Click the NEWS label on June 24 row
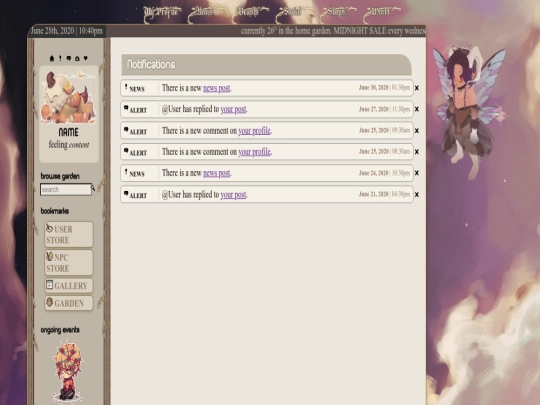The height and width of the screenshot is (405, 540). 137,174
